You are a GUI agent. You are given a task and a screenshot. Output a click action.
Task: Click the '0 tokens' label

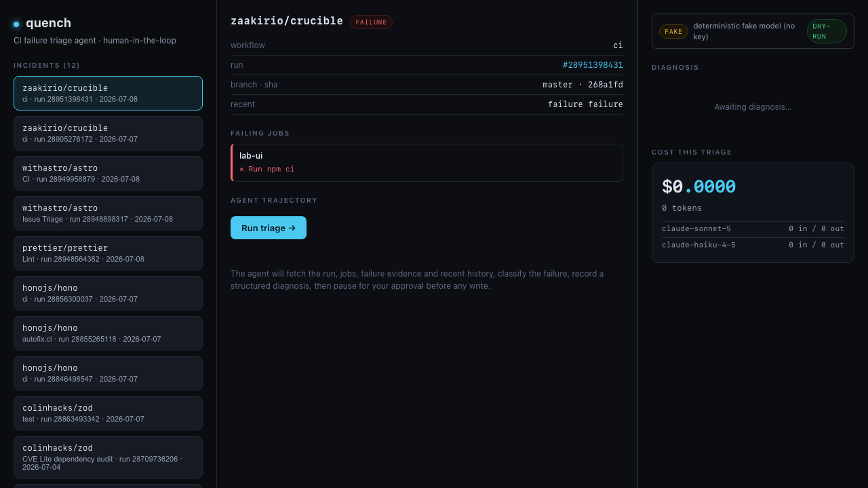(682, 208)
